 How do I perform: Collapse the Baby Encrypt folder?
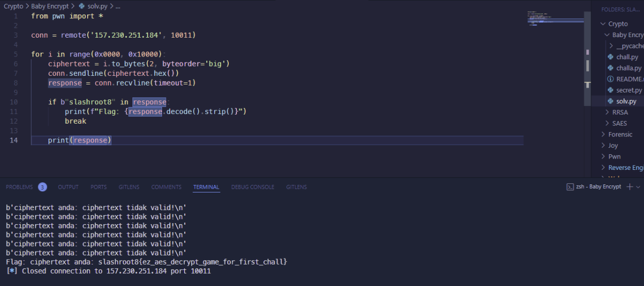[x=607, y=35]
